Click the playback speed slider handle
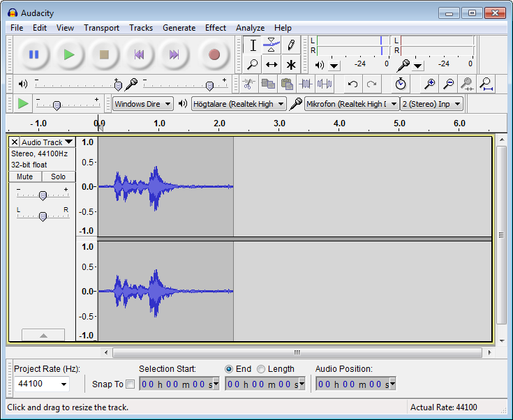This screenshot has height=420, width=513. [57, 105]
